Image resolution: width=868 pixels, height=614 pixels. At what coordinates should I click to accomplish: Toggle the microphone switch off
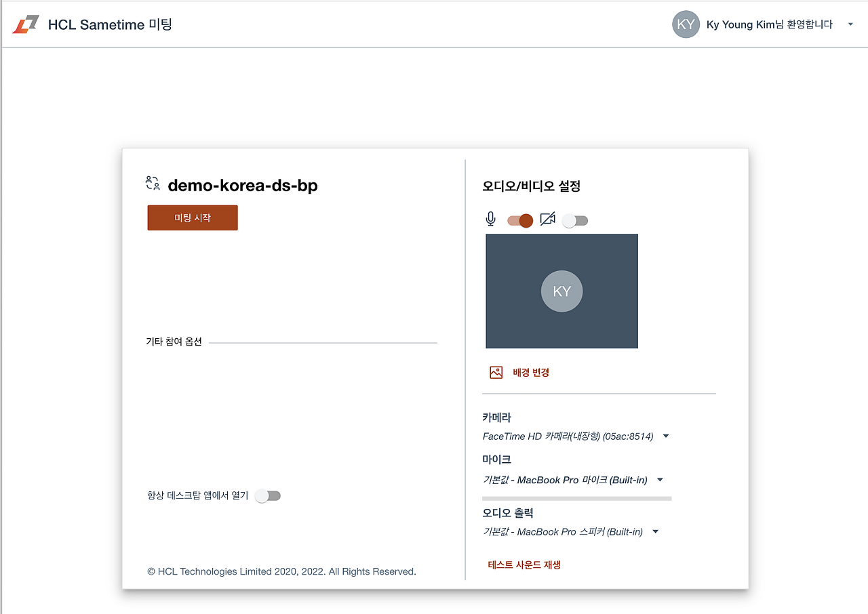pyautogui.click(x=520, y=220)
